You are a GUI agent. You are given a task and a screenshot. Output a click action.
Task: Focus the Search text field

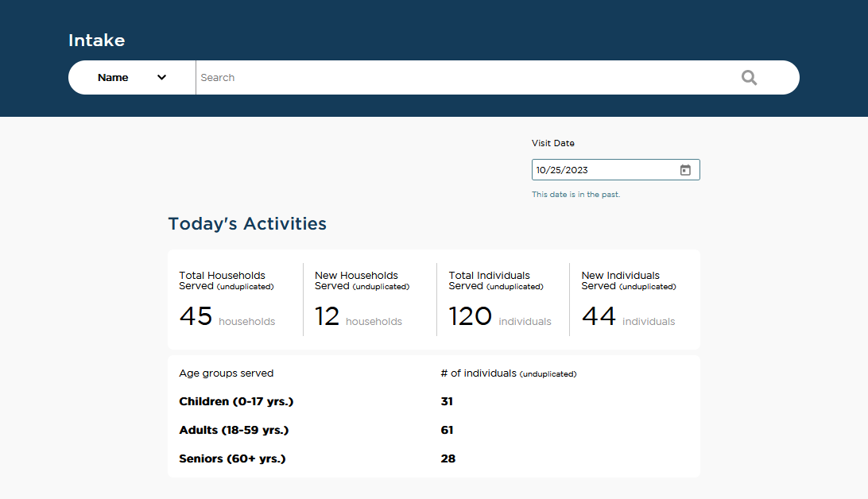tap(461, 78)
